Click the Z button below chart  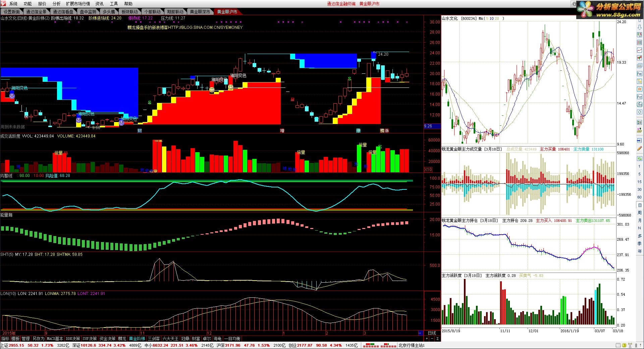coord(437,339)
